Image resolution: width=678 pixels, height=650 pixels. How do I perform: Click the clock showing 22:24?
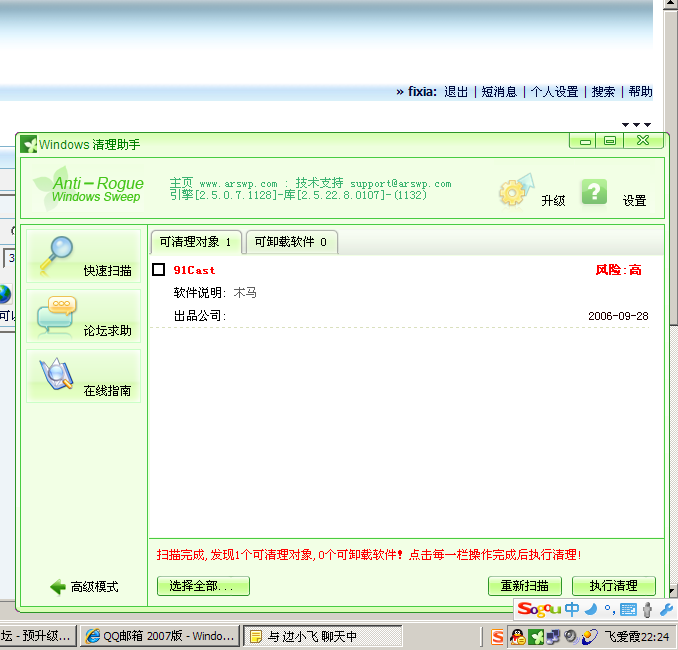pyautogui.click(x=655, y=637)
